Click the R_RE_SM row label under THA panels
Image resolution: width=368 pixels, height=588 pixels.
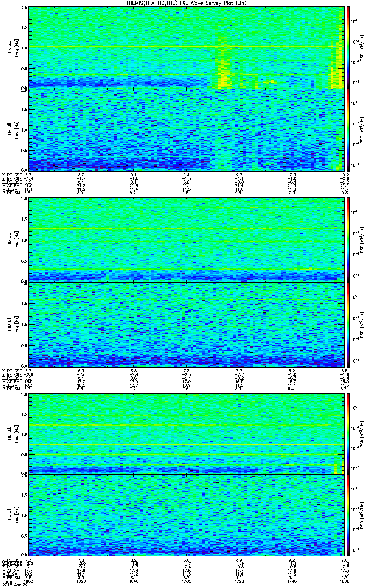click(x=10, y=194)
